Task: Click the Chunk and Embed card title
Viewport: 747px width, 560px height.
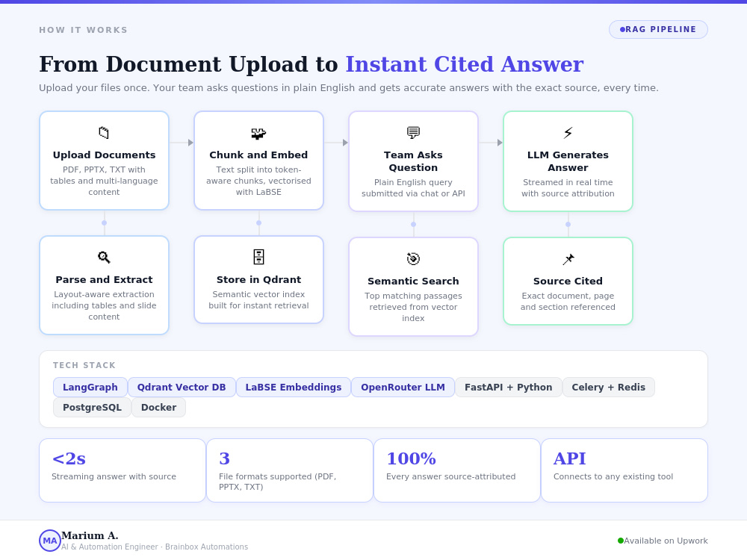Action: [x=258, y=155]
